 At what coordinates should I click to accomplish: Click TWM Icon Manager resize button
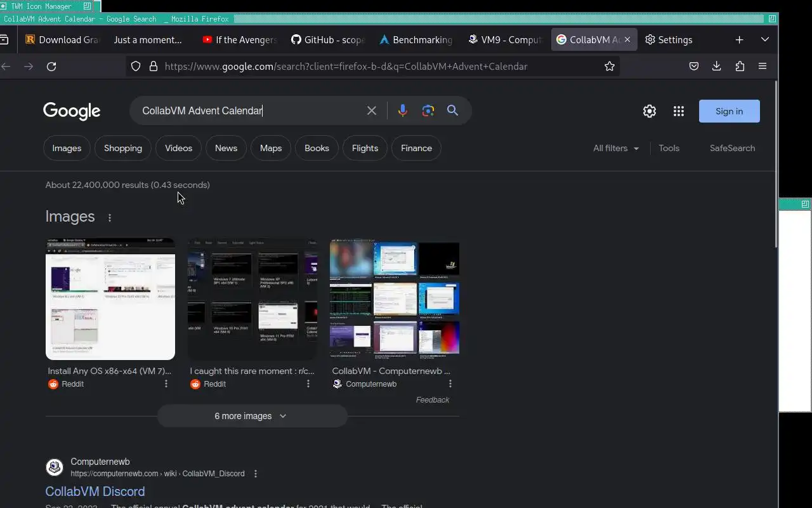point(87,6)
